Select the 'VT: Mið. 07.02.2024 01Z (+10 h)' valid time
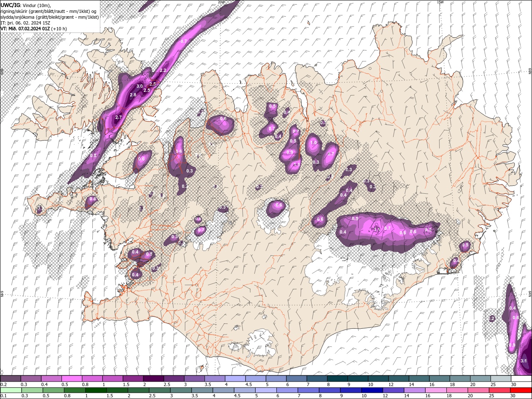 click(34, 29)
